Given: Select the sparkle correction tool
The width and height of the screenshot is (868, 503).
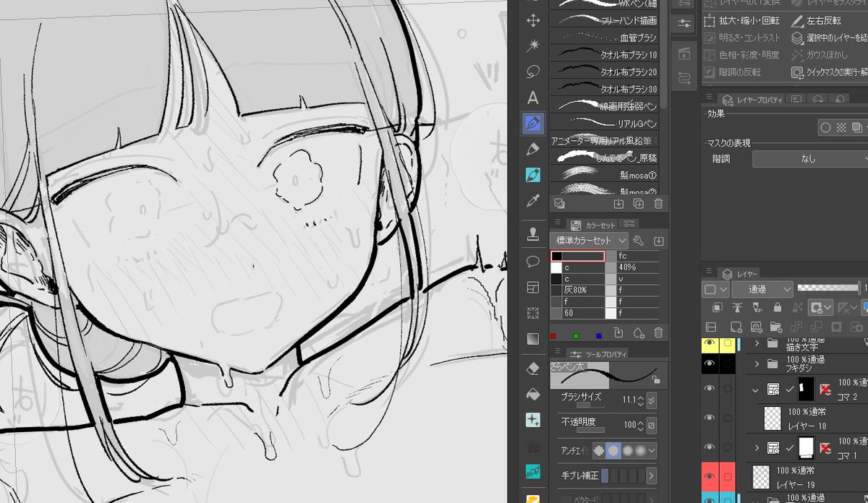Looking at the screenshot, I should tap(533, 420).
